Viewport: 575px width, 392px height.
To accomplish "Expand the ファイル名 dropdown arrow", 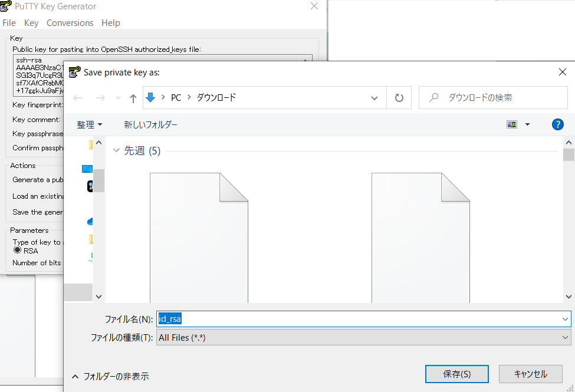I will (565, 319).
